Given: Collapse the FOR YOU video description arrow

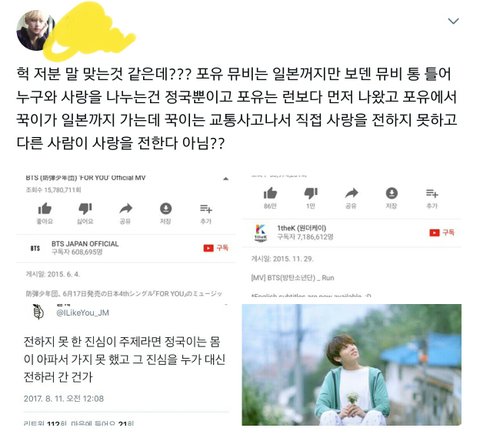Looking at the screenshot, I should pyautogui.click(x=226, y=179).
